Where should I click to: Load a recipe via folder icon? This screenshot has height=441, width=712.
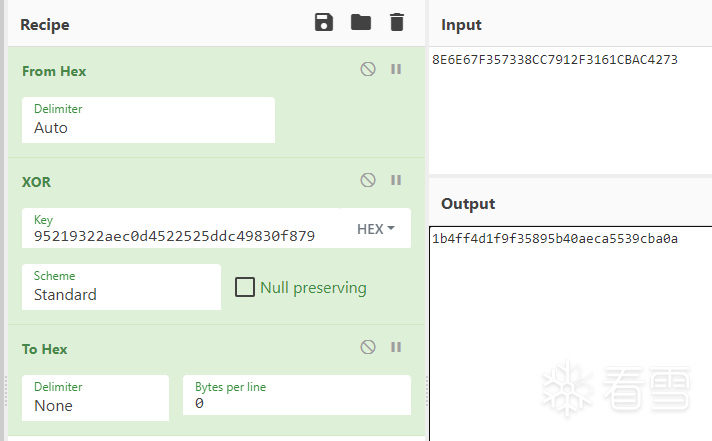click(x=361, y=22)
